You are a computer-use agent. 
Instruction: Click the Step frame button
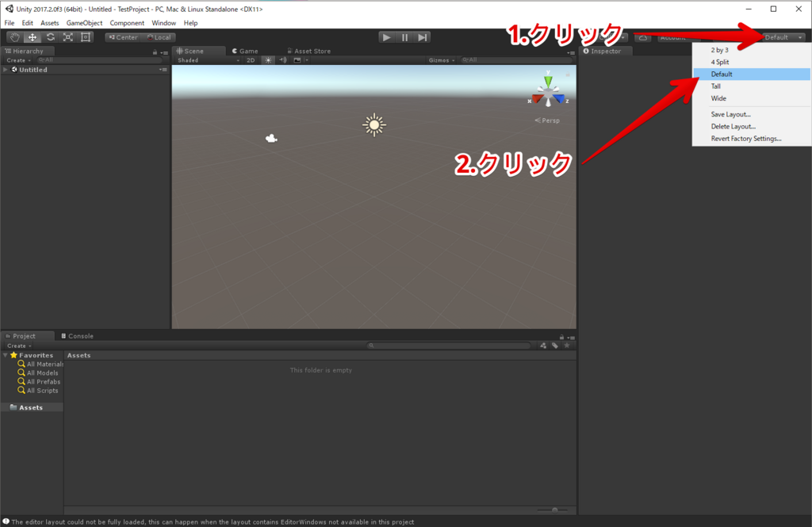click(x=423, y=37)
